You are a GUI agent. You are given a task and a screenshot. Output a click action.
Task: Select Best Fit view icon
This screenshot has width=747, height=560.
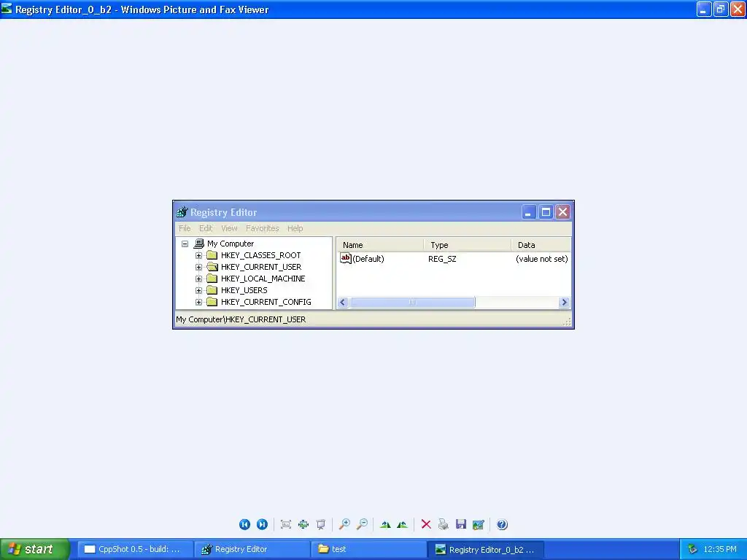click(x=286, y=524)
